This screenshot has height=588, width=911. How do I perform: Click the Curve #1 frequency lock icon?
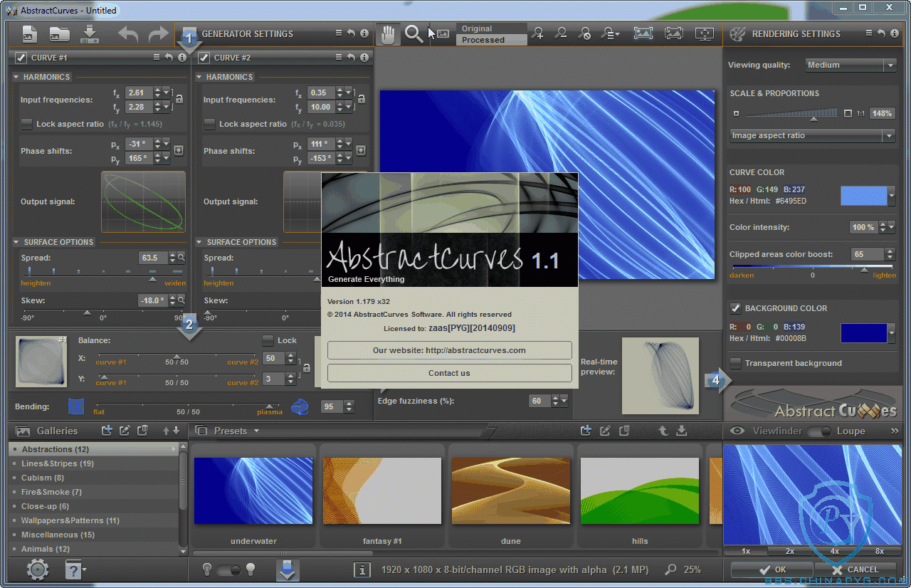(x=179, y=100)
